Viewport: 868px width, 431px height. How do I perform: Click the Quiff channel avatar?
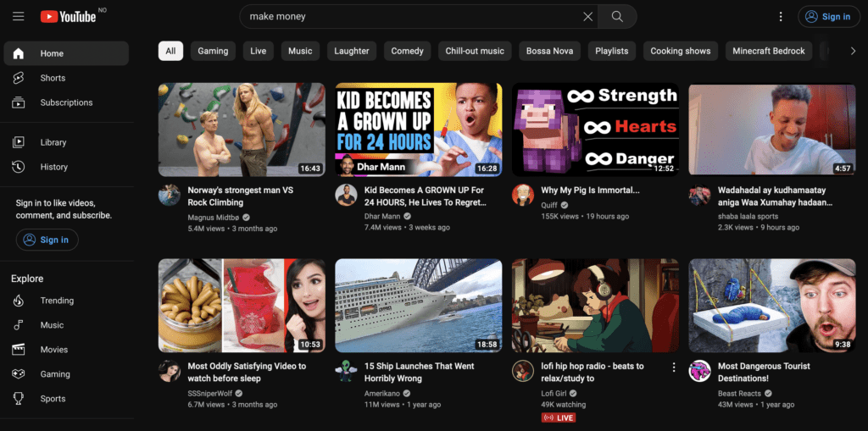tap(522, 195)
